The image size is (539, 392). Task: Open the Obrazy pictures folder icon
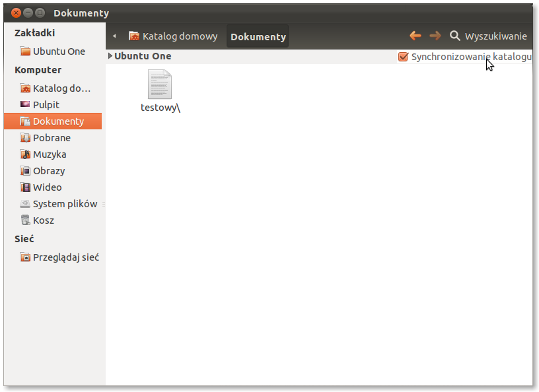click(x=25, y=171)
